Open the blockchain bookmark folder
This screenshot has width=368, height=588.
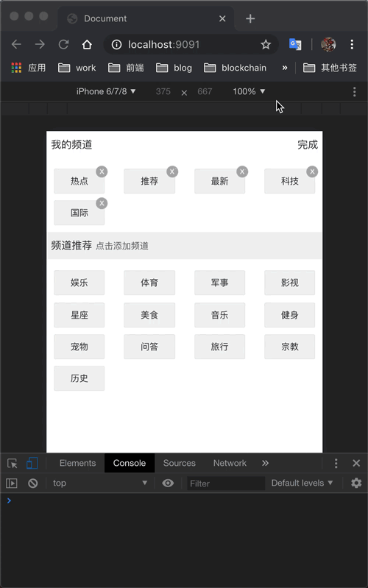(x=236, y=68)
